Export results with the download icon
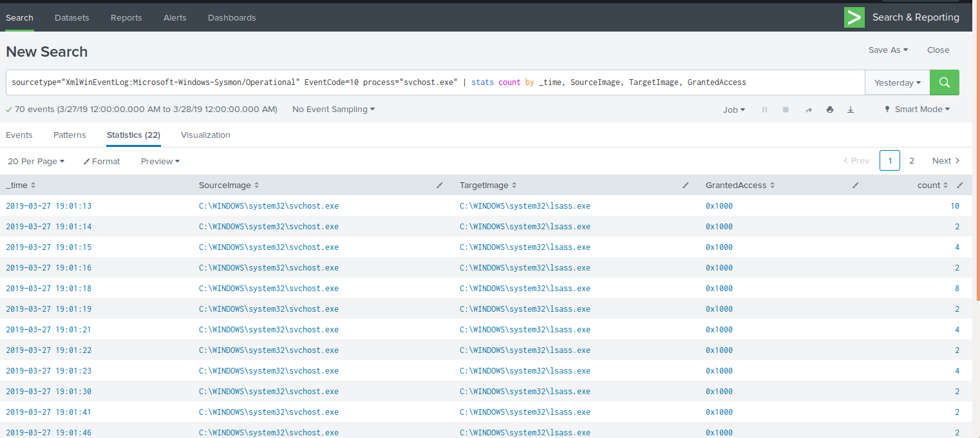The width and height of the screenshot is (980, 438). pos(851,110)
